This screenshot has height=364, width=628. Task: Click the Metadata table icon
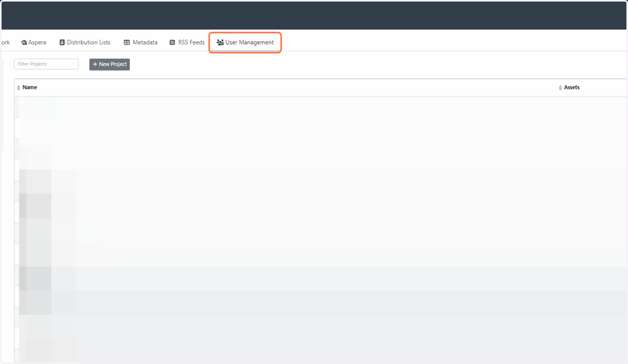pos(127,43)
